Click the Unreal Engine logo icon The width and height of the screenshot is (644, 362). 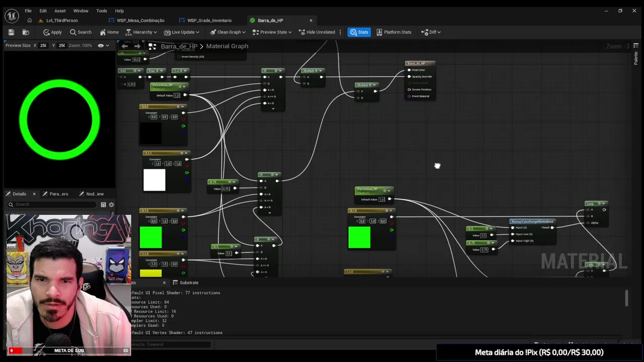click(12, 16)
